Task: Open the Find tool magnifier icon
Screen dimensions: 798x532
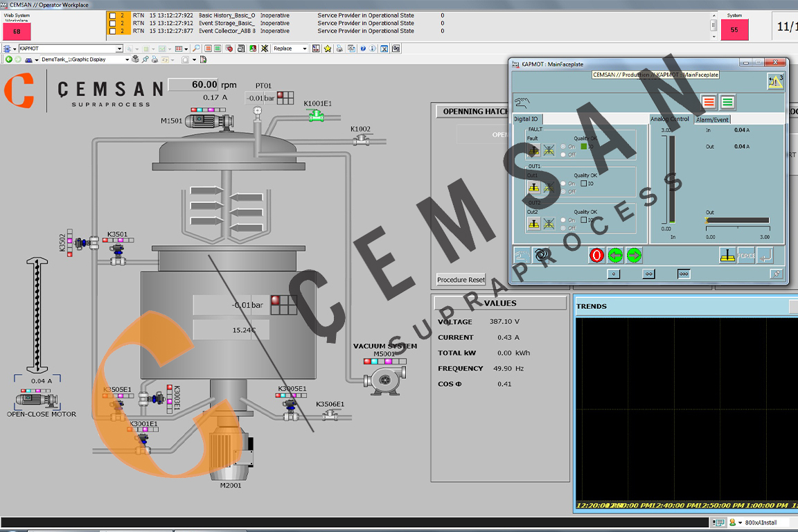Action: (x=196, y=48)
